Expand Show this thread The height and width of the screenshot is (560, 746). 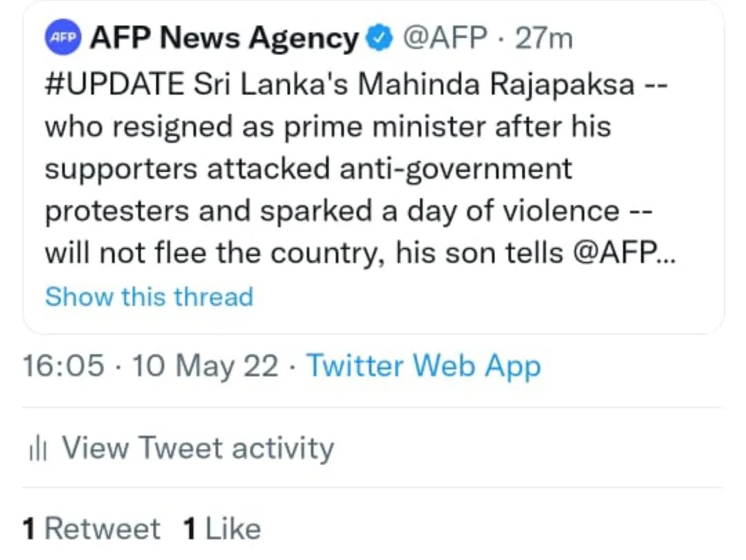coord(149,297)
